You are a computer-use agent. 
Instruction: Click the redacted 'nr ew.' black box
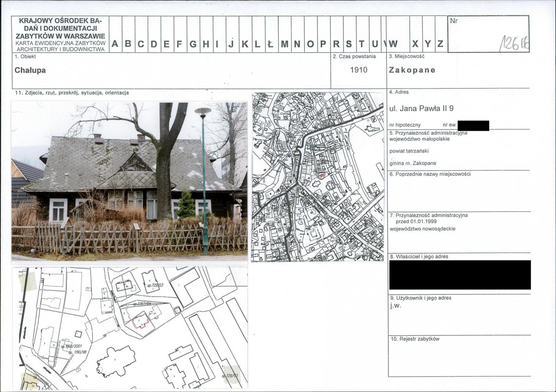coord(473,125)
